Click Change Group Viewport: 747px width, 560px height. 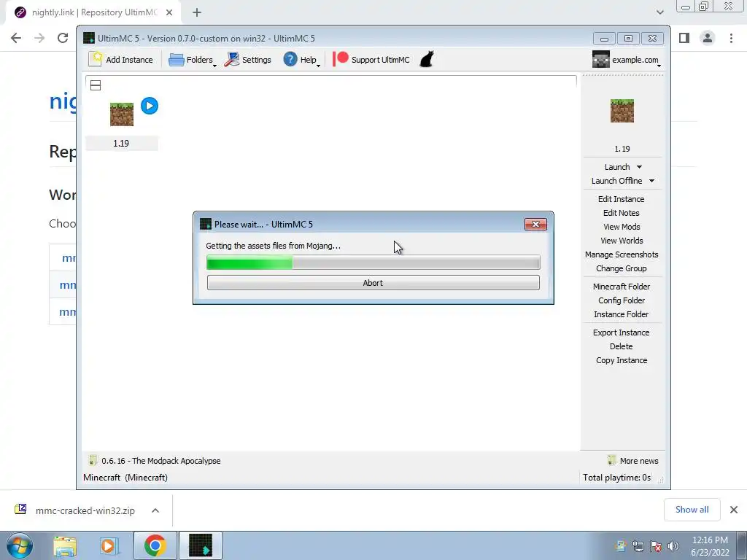622,268
